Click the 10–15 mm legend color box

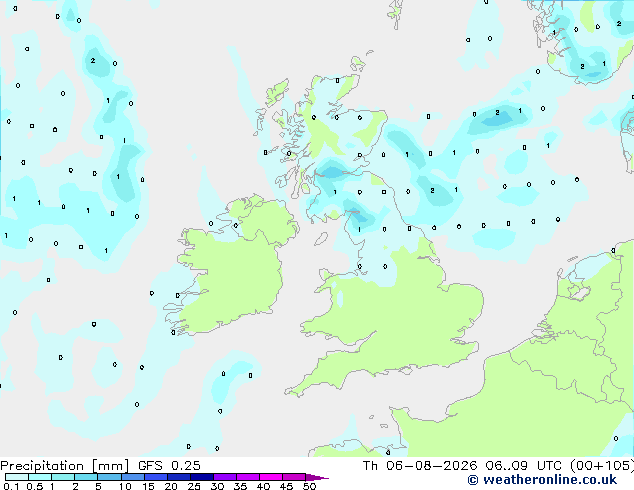point(132,477)
